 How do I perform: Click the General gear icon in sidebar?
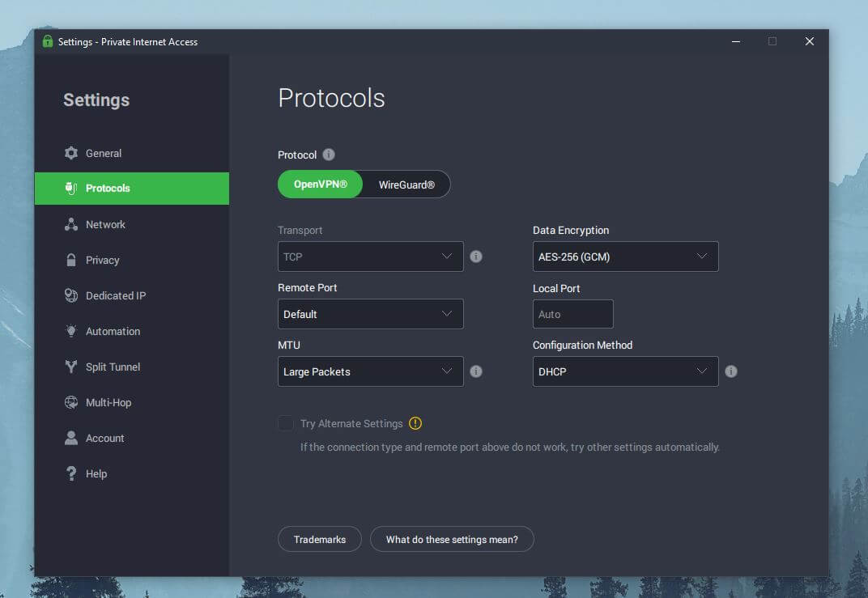71,153
